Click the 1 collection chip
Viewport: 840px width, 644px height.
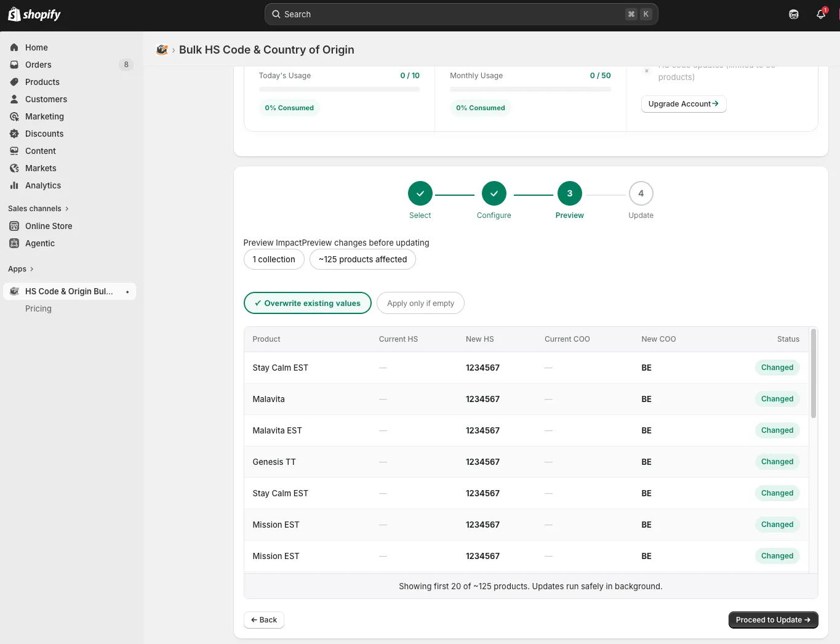(x=274, y=259)
